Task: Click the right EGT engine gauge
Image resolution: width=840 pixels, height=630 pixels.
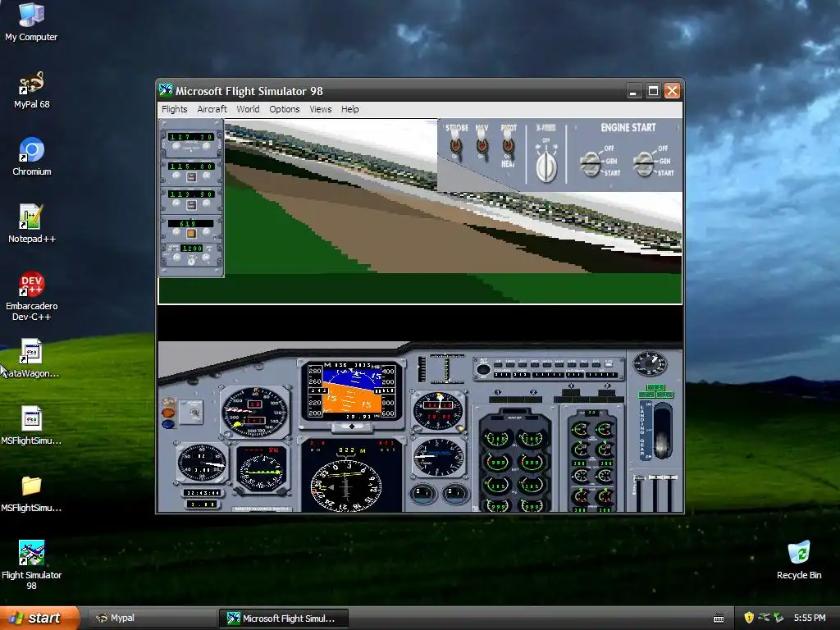Action: click(x=532, y=462)
